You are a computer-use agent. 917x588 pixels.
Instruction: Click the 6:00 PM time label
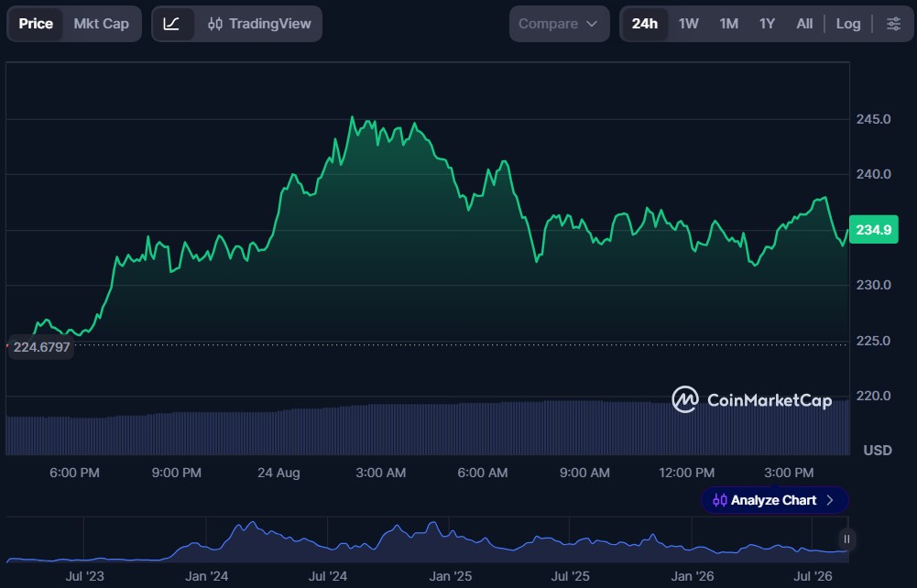pos(74,473)
